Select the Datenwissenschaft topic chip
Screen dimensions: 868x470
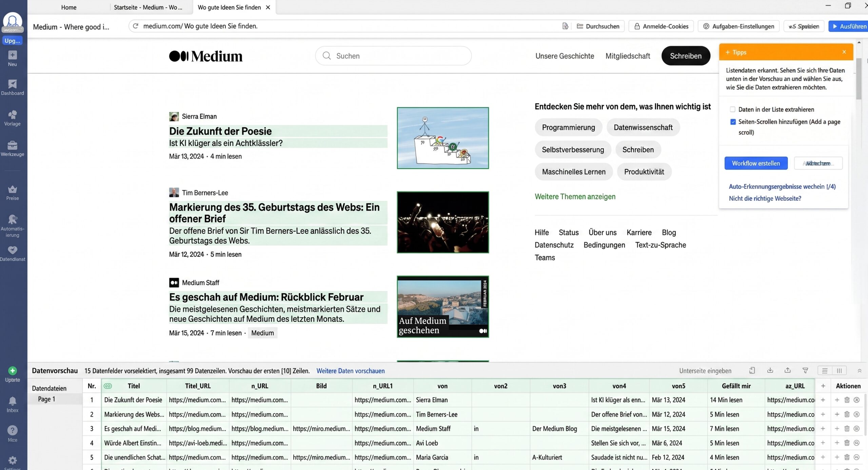(643, 127)
